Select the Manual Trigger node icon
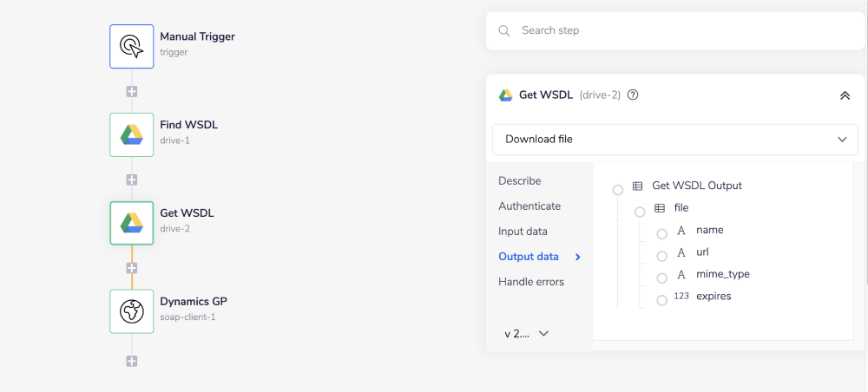Viewport: 868px width, 392px height. 132,46
